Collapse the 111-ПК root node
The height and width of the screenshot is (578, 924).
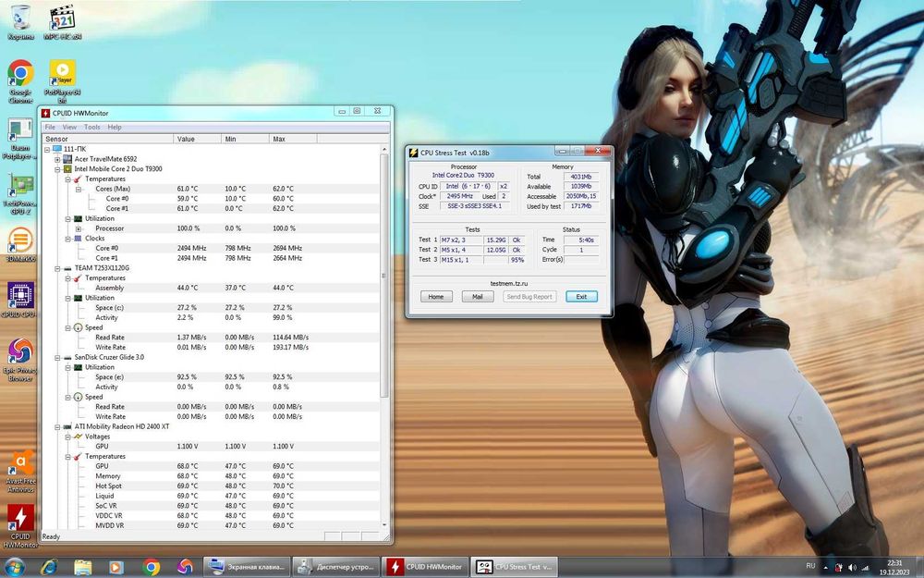[x=47, y=149]
